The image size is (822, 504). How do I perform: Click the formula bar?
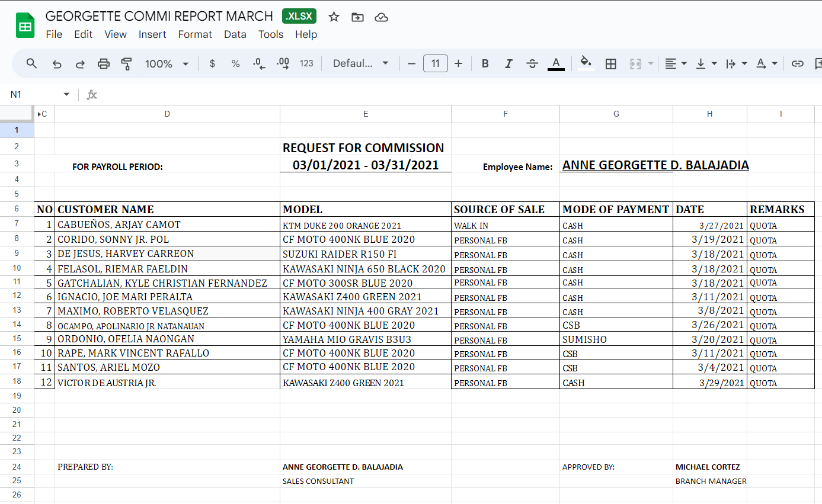[x=459, y=95]
